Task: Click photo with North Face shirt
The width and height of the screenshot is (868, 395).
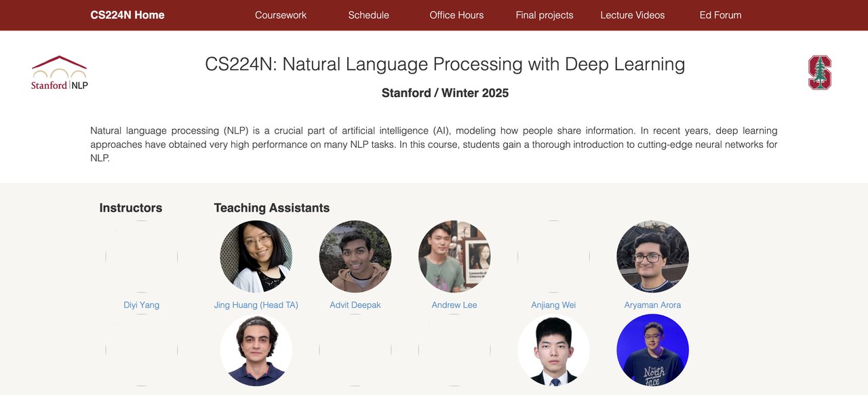Action: 652,350
